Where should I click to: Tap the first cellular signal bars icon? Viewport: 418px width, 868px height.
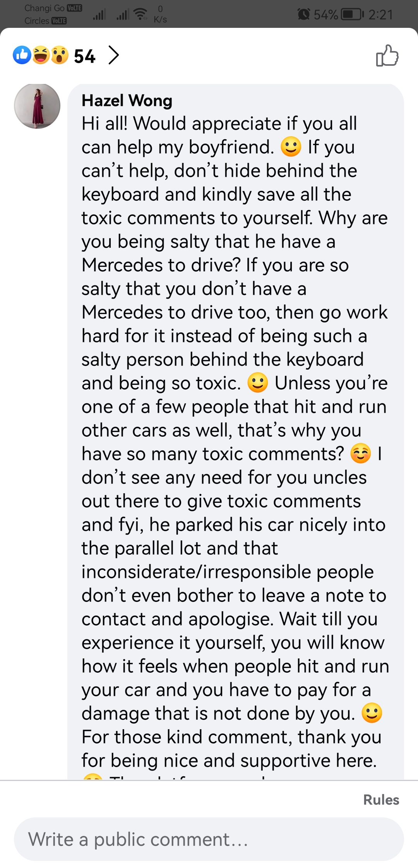[x=99, y=15]
